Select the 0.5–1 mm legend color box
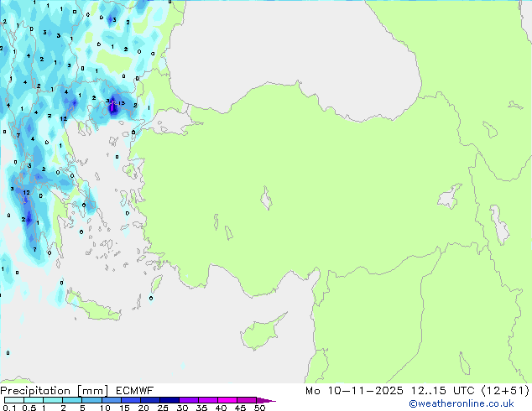This screenshot has width=532, height=411. (x=34, y=400)
